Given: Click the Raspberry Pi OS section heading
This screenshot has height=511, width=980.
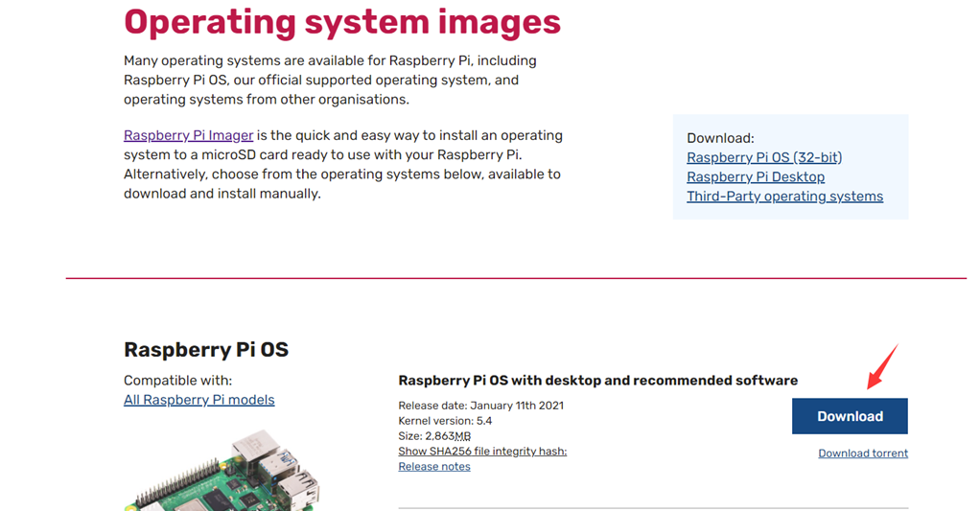Looking at the screenshot, I should [206, 350].
